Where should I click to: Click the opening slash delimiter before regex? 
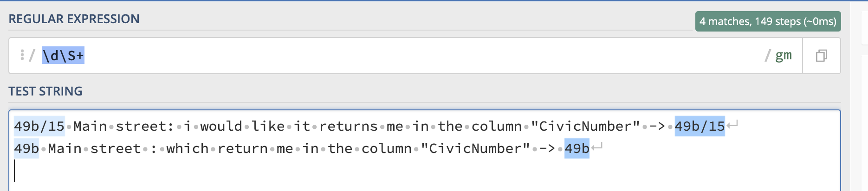coord(32,56)
